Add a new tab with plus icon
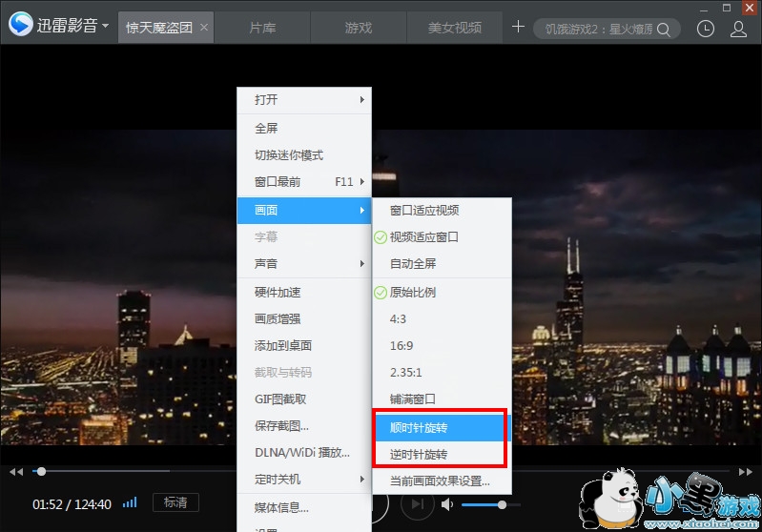762x532 pixels. point(518,27)
